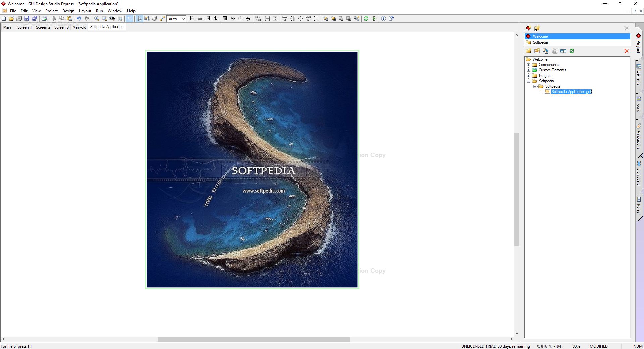Click the blue info circle icon
The width and height of the screenshot is (644, 349).
click(x=384, y=19)
